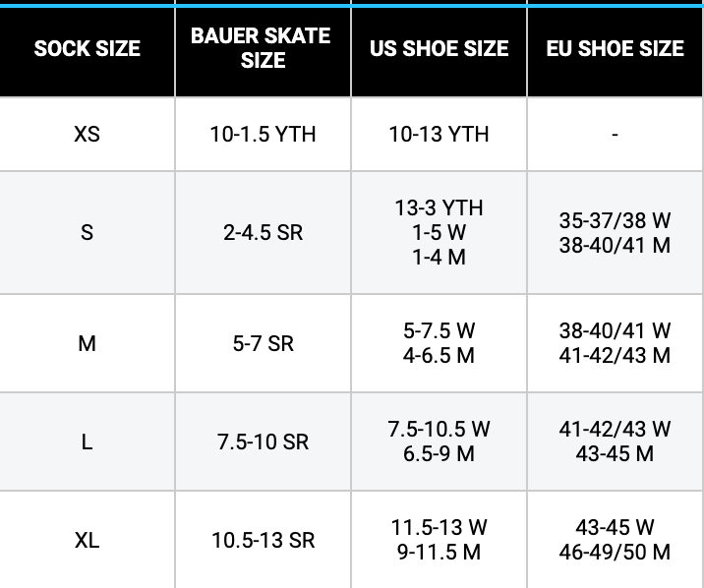
Task: Click the 13-3 YTH text line
Action: (439, 208)
